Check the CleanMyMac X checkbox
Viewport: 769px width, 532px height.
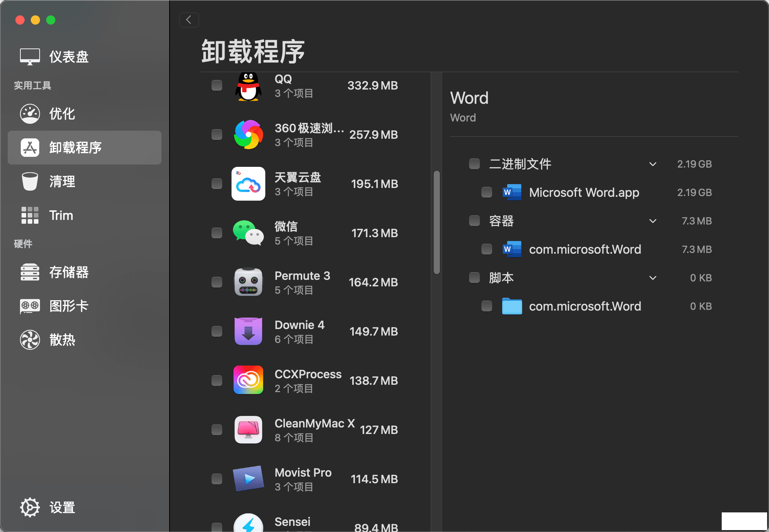pyautogui.click(x=217, y=430)
